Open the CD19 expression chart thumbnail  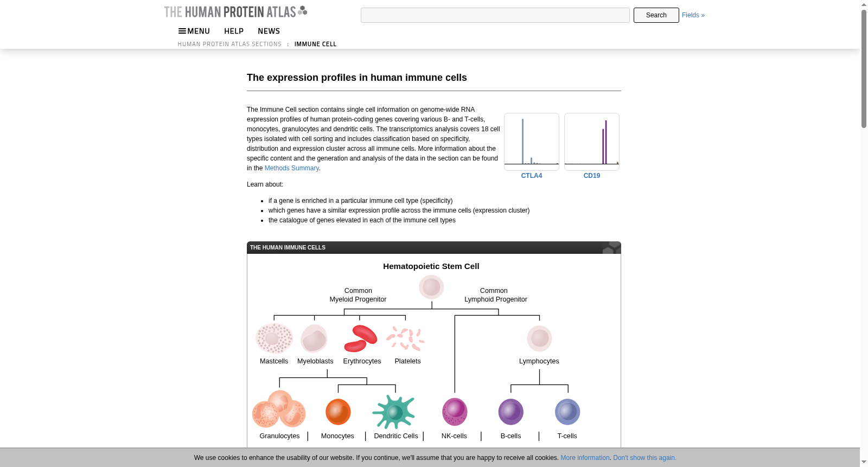pos(592,142)
